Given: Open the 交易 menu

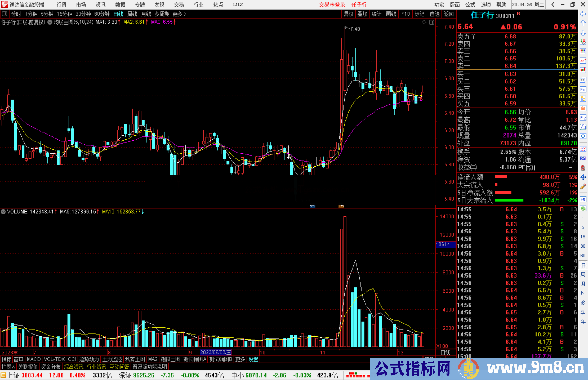Looking at the screenshot, I should coord(179,5).
